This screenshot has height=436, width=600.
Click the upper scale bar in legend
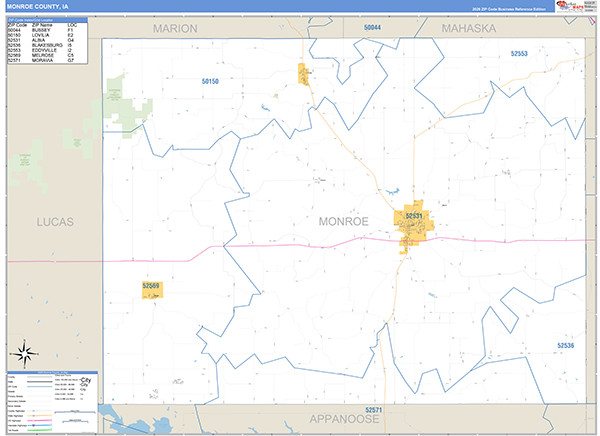click(x=75, y=412)
